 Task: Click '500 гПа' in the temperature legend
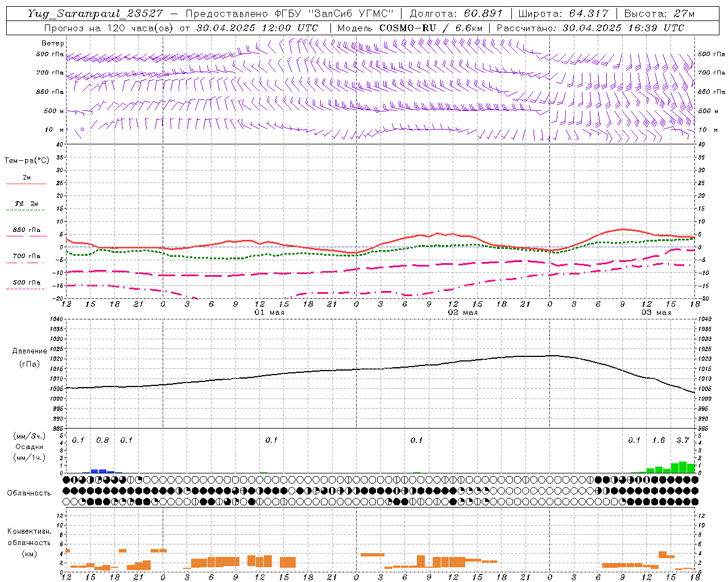click(x=27, y=282)
